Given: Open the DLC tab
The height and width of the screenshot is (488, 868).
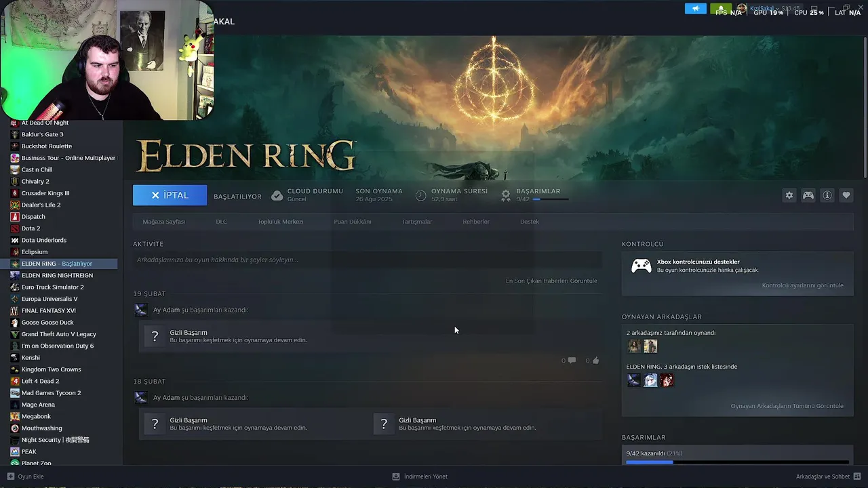Looking at the screenshot, I should point(221,222).
